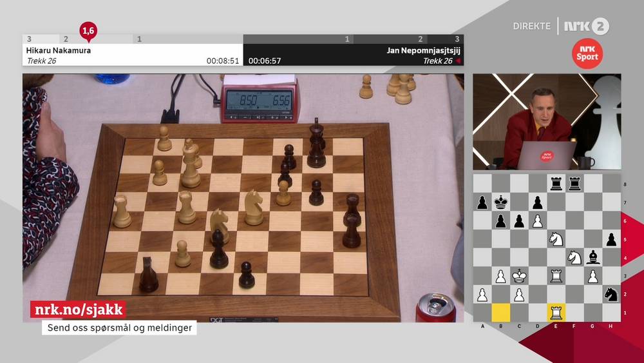Click the white knight on f4

(574, 258)
